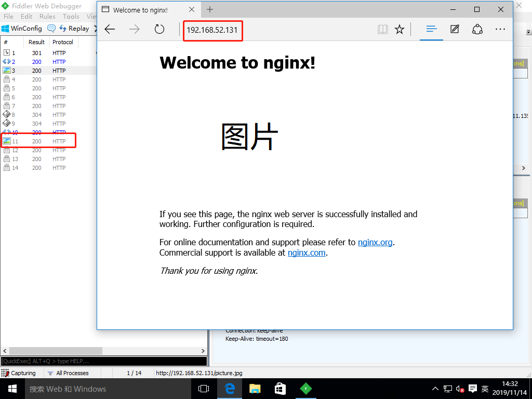Screen dimensions: 532x399
Task: Select Fiddler session 12
Action: [x=48, y=150]
